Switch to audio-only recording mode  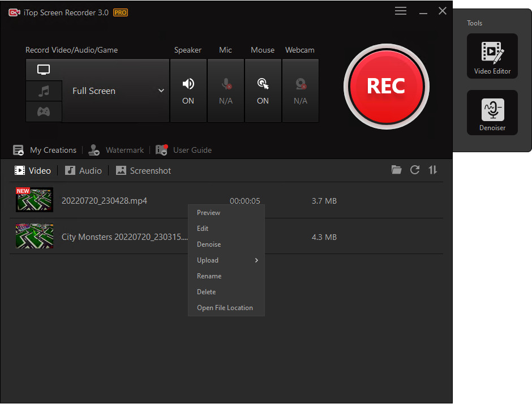(44, 91)
